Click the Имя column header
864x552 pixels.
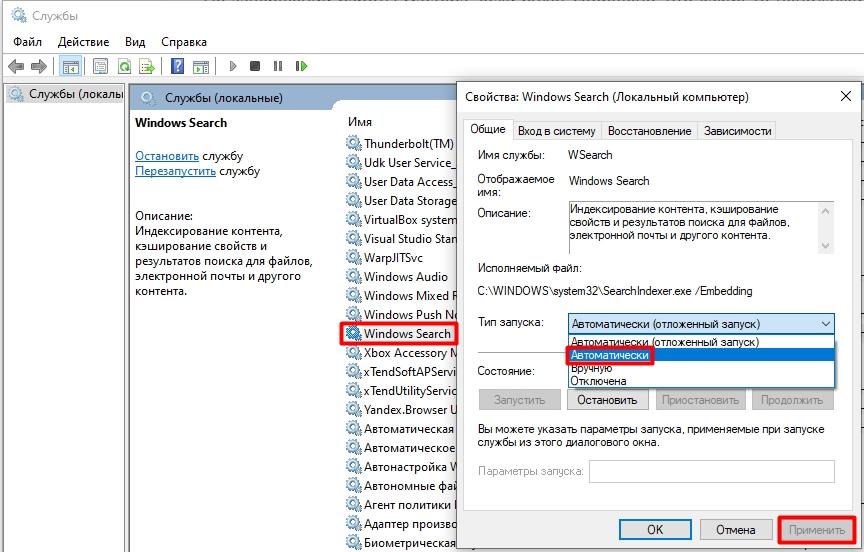click(x=359, y=122)
